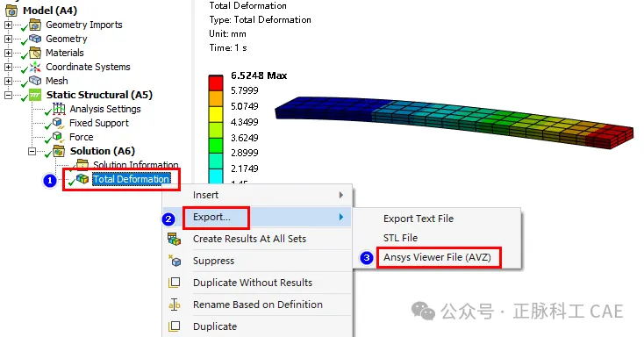Image resolution: width=644 pixels, height=337 pixels.
Task: Select Total Deformation in the tree
Action: (x=131, y=179)
